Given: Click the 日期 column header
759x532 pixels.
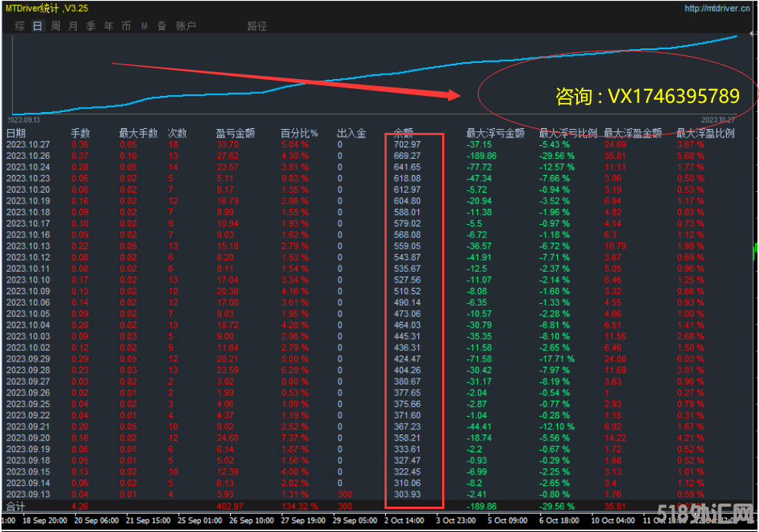Looking at the screenshot, I should 16,133.
